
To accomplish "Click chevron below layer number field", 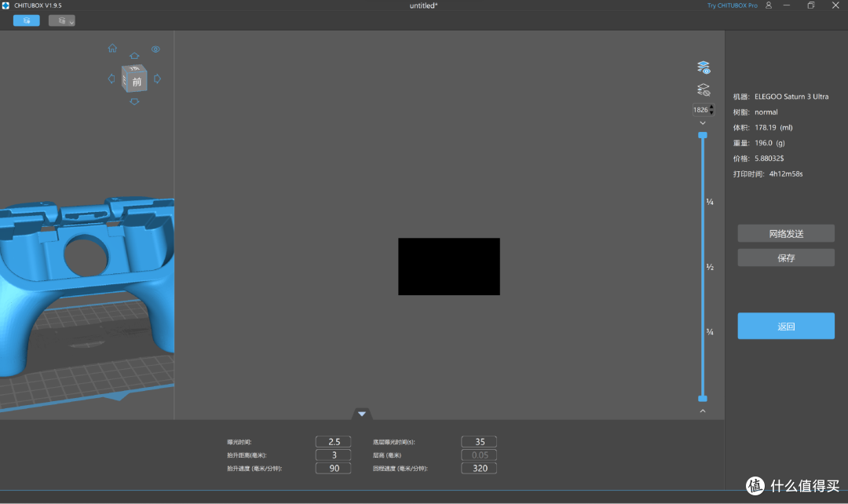I will [x=703, y=123].
